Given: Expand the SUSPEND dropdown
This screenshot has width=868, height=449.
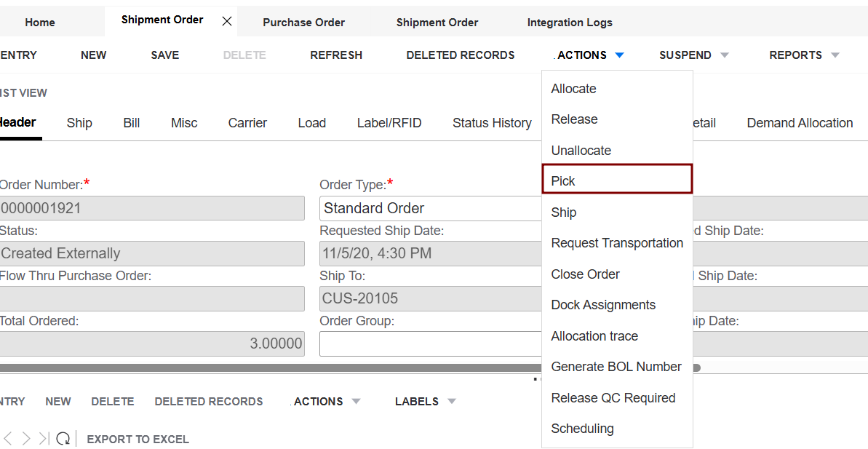Looking at the screenshot, I should click(724, 55).
